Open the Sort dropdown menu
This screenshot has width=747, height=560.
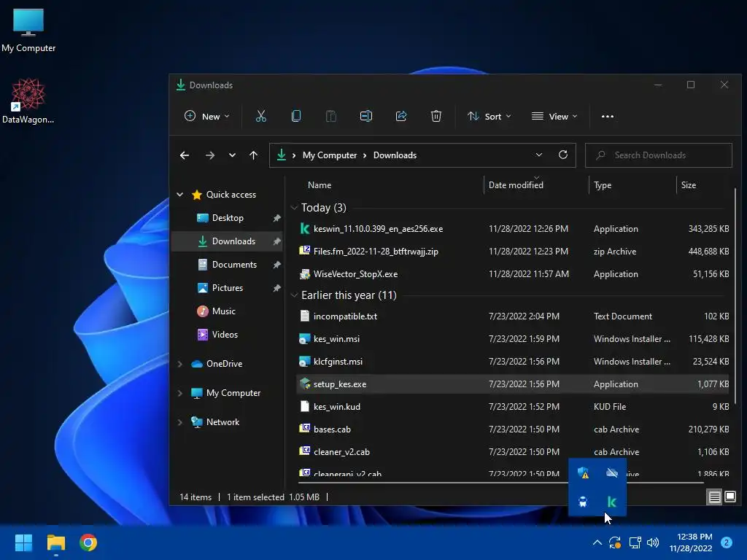[489, 116]
